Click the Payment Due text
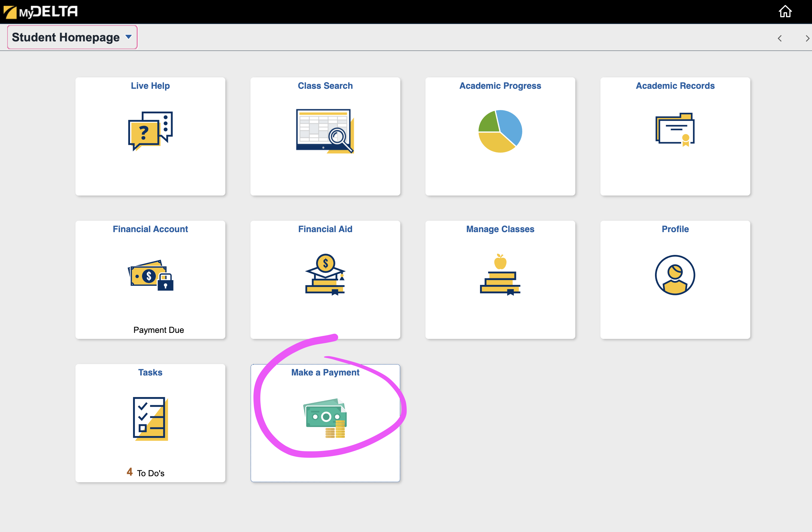Viewport: 812px width, 532px height. (x=158, y=330)
